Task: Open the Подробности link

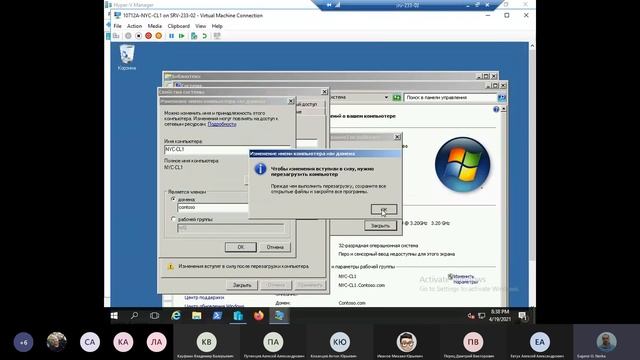Action: pos(222,124)
